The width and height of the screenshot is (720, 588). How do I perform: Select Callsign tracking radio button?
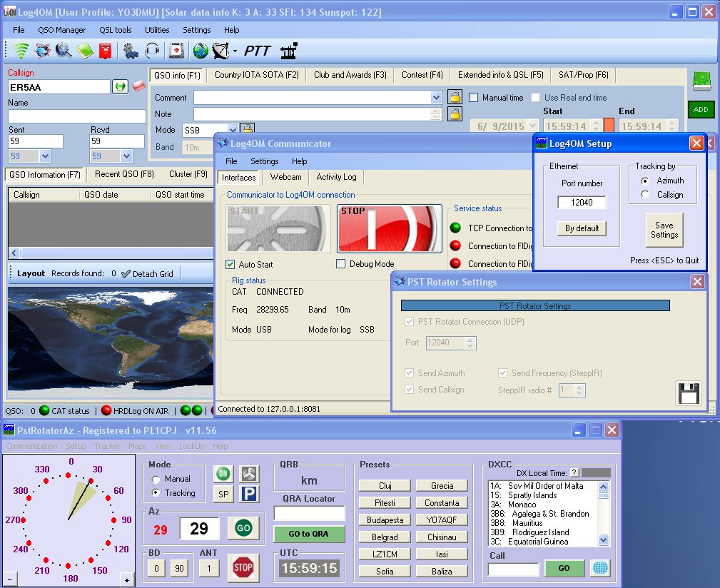point(644,195)
